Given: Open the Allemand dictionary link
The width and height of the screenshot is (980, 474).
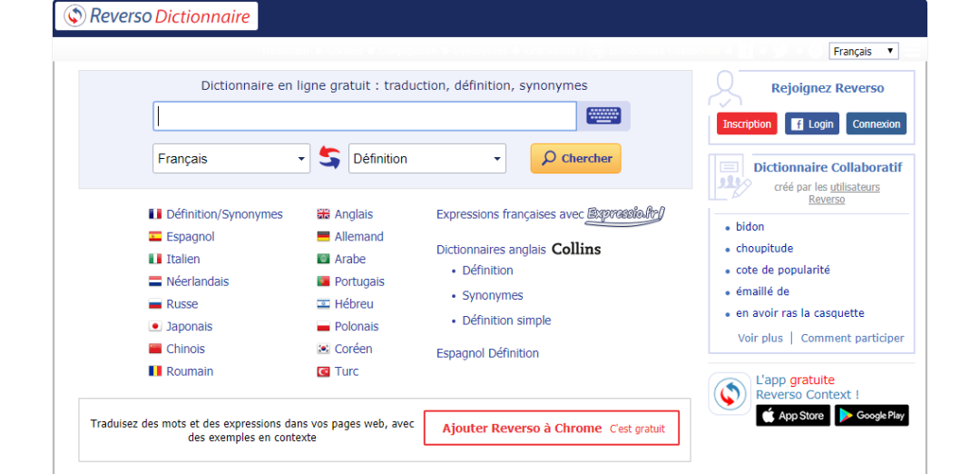Looking at the screenshot, I should click(x=359, y=237).
